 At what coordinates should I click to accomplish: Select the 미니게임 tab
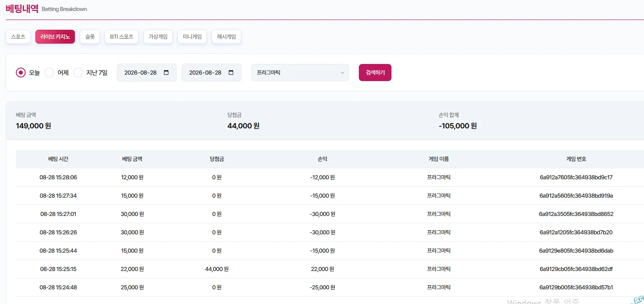[192, 37]
